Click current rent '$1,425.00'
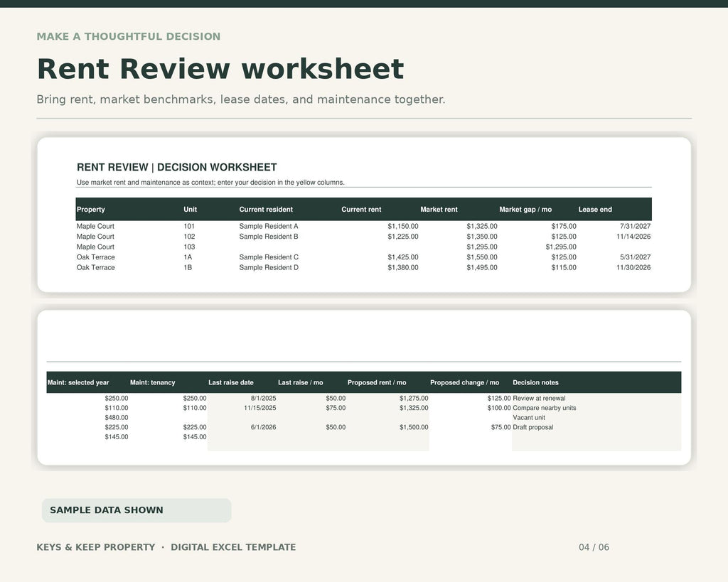Screen dimensions: 728x582 click(x=403, y=257)
